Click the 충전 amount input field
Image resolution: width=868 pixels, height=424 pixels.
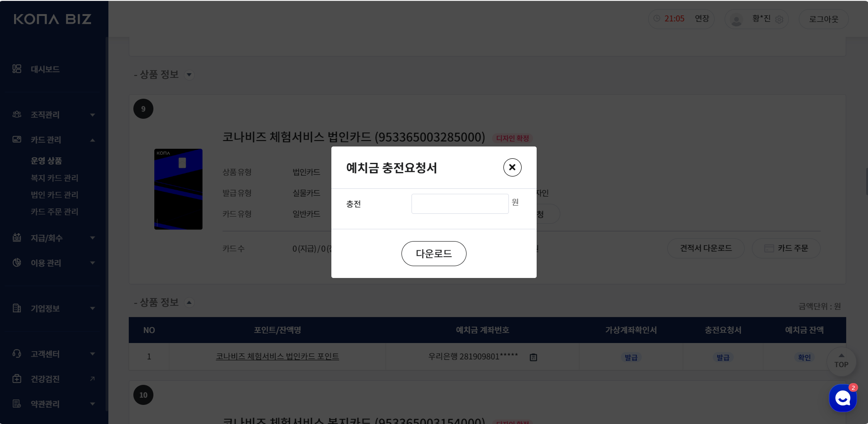coord(460,204)
